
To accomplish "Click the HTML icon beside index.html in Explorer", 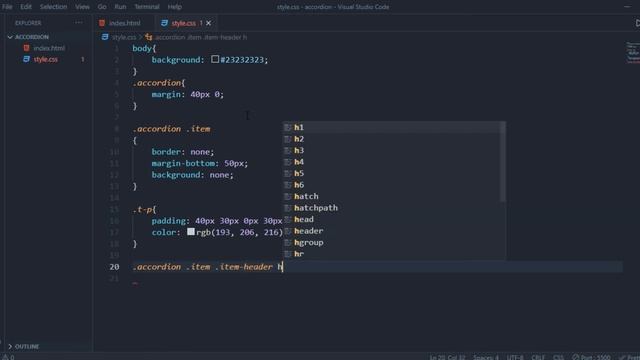I will coord(27,48).
